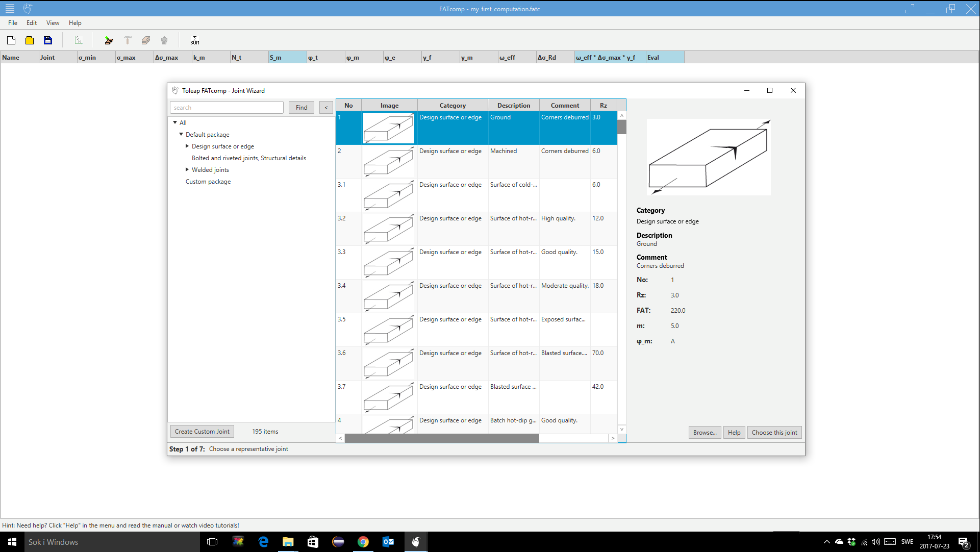Click the SUM sigma toolbar icon

[195, 40]
